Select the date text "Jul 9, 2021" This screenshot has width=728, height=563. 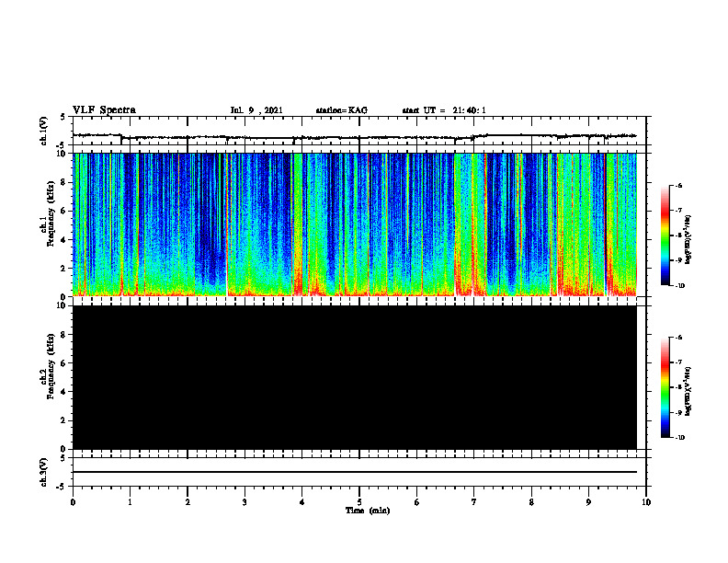click(256, 110)
